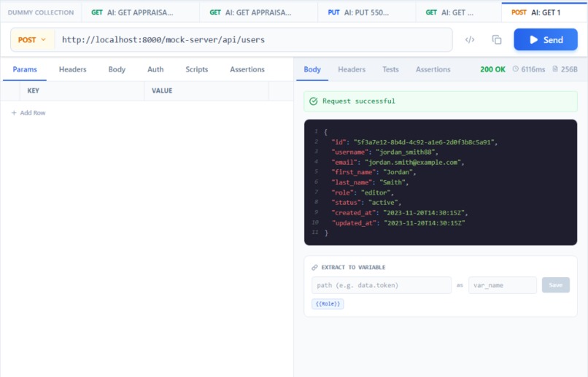Viewport: 588px width, 377px height.
Task: Select the response Body tab
Action: click(x=312, y=69)
